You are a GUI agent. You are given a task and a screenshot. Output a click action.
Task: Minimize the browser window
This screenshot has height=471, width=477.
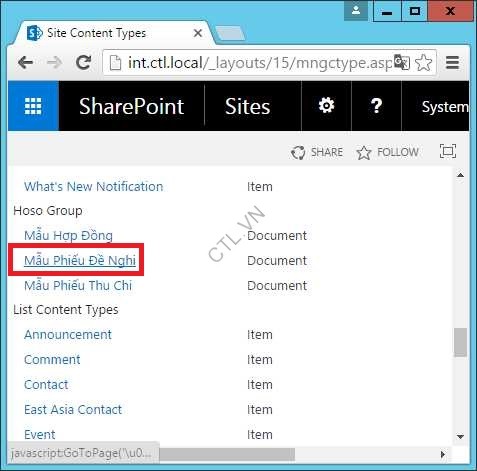coord(387,11)
